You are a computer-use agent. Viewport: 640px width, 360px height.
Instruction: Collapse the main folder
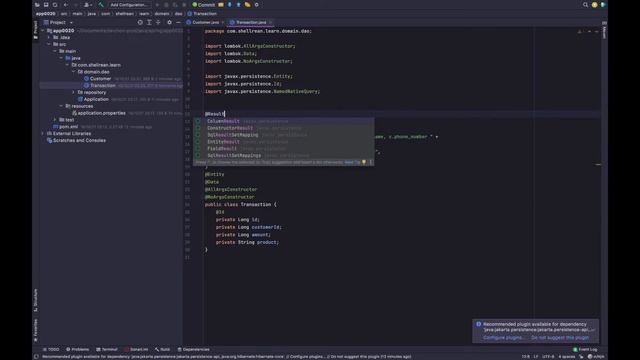coord(55,51)
